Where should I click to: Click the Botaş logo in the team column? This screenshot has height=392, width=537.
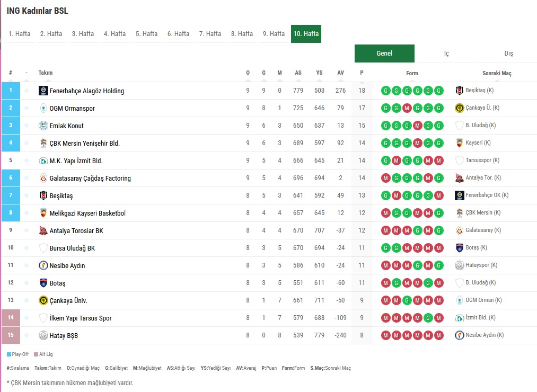click(43, 283)
